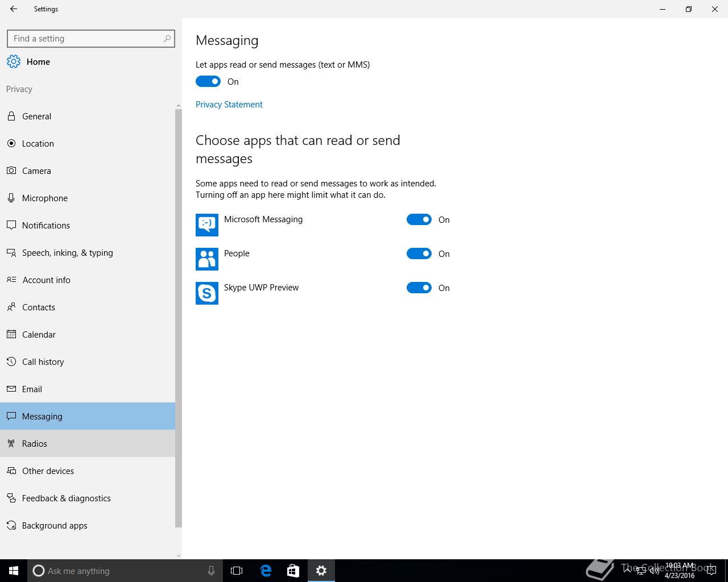Click the Location target icon
This screenshot has height=582, width=728.
(11, 143)
